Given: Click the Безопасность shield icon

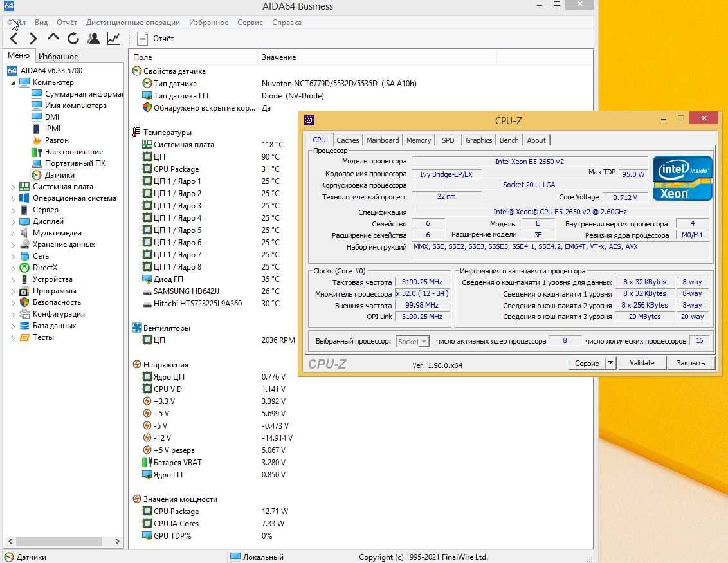Looking at the screenshot, I should pyautogui.click(x=24, y=302).
